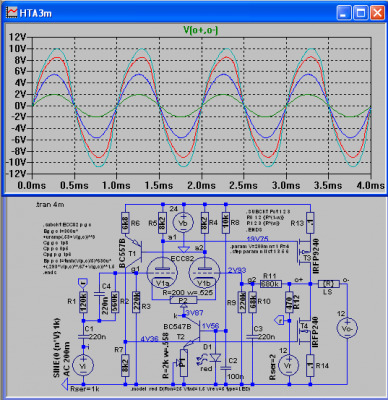Click the 0.0ms time axis label

coord(32,185)
